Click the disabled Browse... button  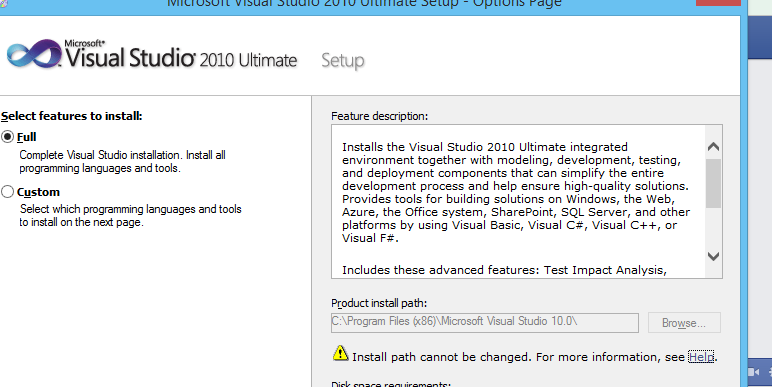[x=684, y=323]
